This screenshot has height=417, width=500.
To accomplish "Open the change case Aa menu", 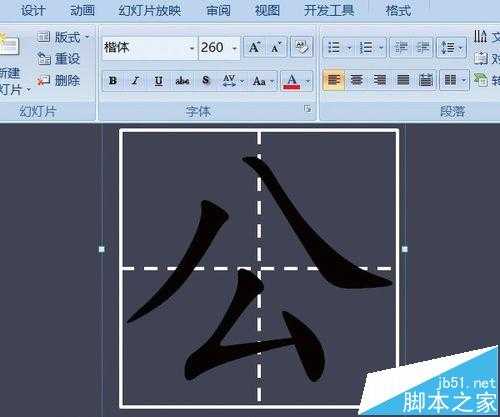I will coord(263,80).
